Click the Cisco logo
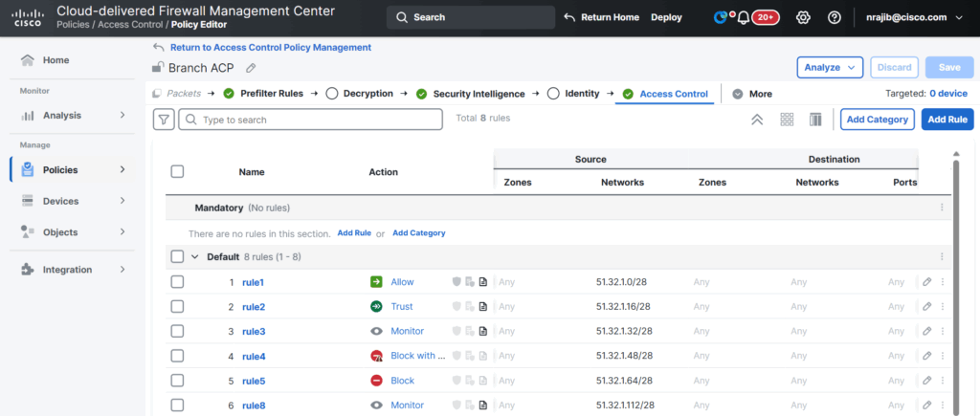This screenshot has width=980, height=416. [28, 17]
